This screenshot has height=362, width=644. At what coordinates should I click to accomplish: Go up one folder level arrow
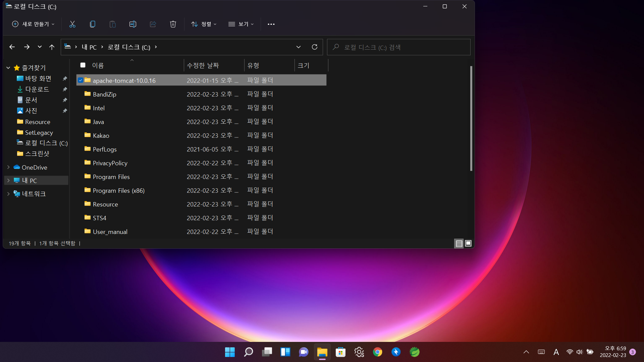click(x=52, y=47)
